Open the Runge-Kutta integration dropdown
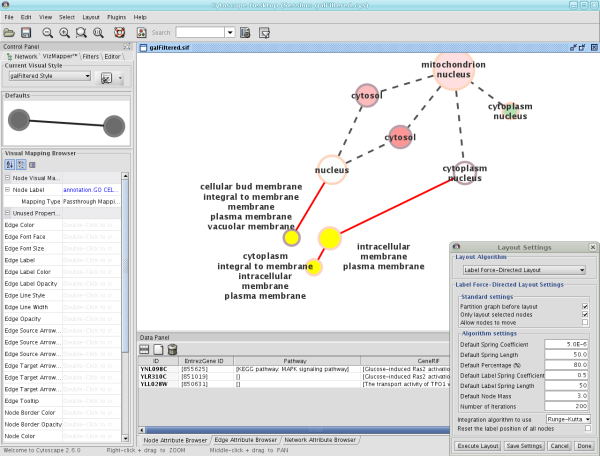The width and height of the screenshot is (600, 456). pyautogui.click(x=569, y=418)
